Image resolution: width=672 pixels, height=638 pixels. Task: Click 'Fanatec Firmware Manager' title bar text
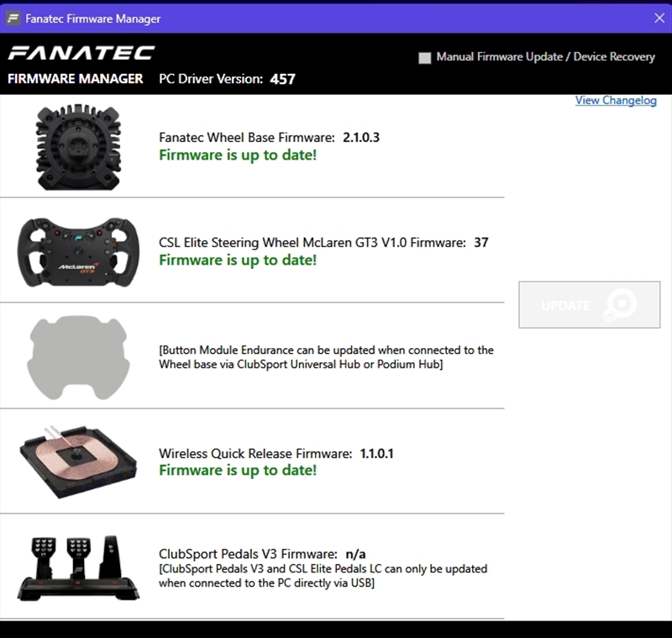93,18
